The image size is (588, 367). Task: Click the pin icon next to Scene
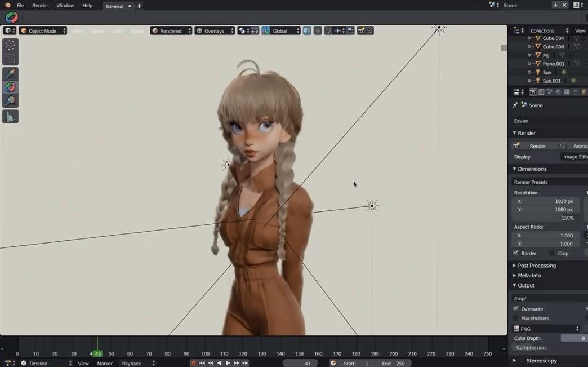[x=515, y=105]
